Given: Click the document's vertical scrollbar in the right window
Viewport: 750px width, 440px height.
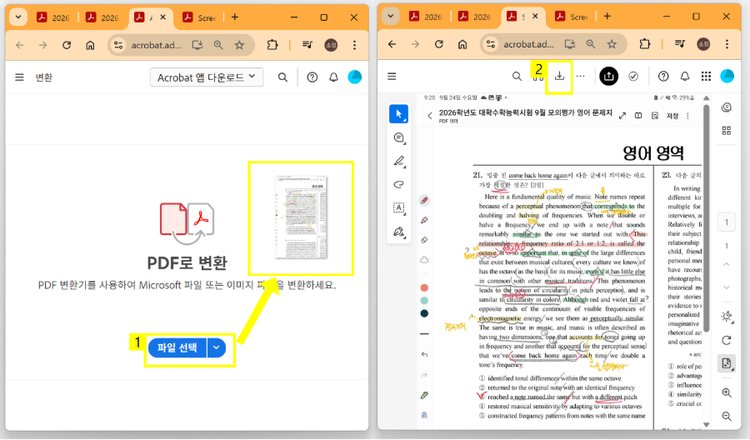Looking at the screenshot, I should 706,218.
